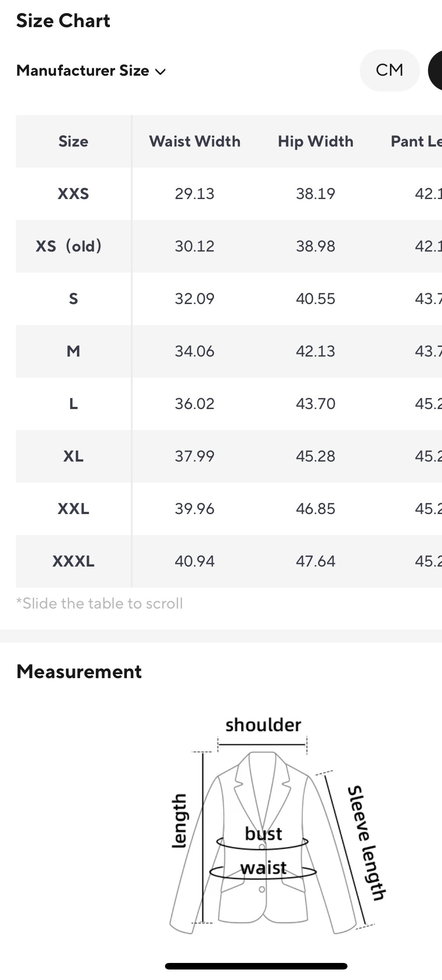442x980 pixels.
Task: Choose the M size row label
Action: click(74, 351)
